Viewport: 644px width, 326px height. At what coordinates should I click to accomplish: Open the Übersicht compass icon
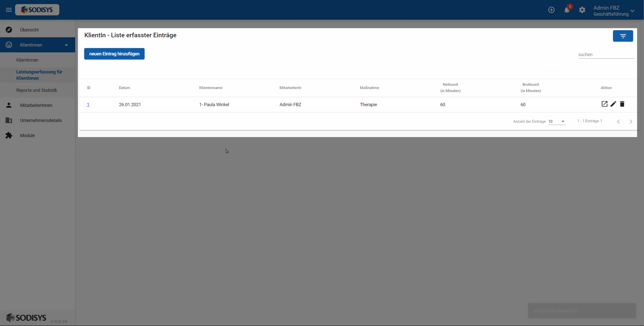coord(9,30)
